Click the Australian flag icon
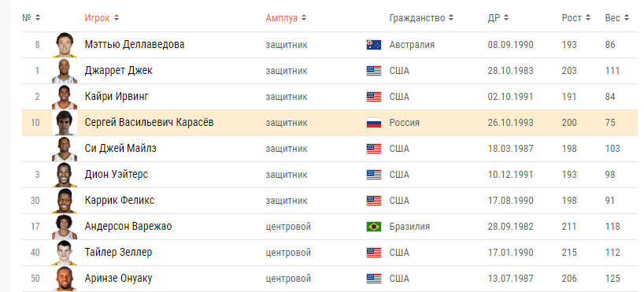This screenshot has width=644, height=292. [374, 45]
